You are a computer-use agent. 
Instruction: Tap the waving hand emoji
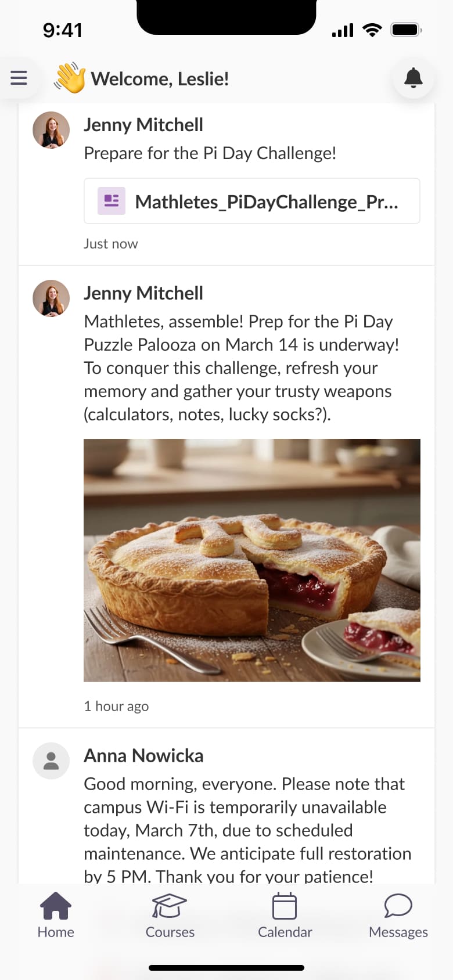coord(70,78)
